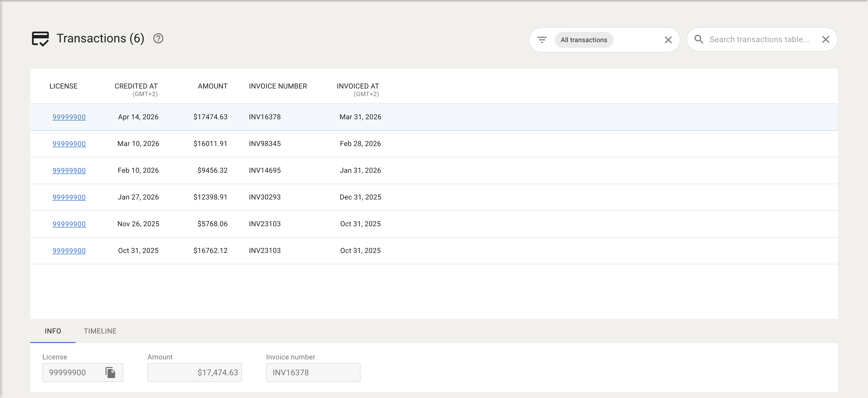Viewport: 868px width, 398px height.
Task: Select the $16011.91 amount cell
Action: point(210,144)
